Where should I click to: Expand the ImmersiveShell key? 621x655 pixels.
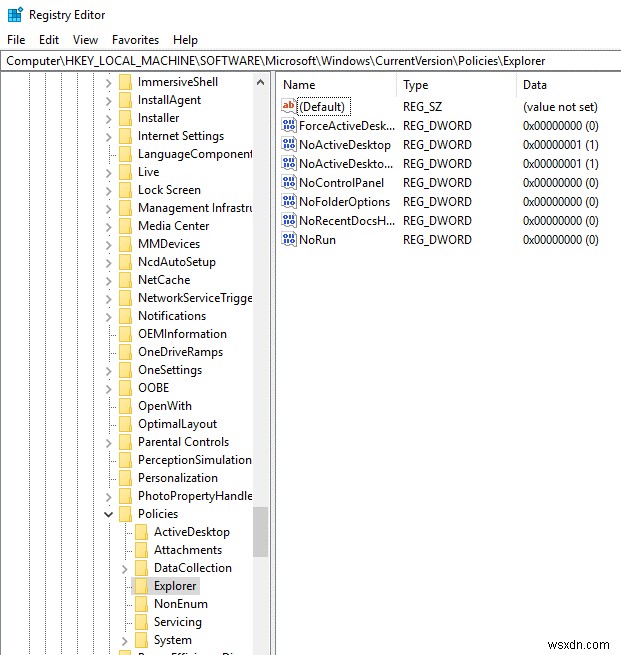click(x=109, y=83)
